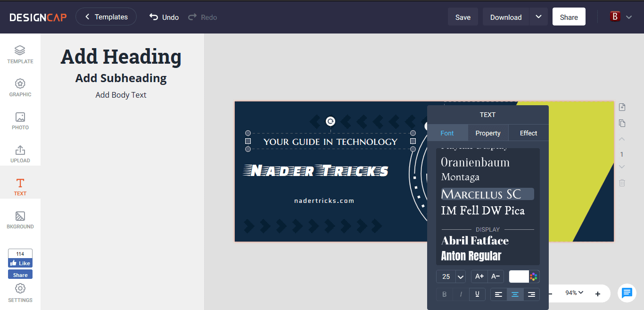This screenshot has width=644, height=310.
Task: Click the Facebook Like button
Action: 20,263
